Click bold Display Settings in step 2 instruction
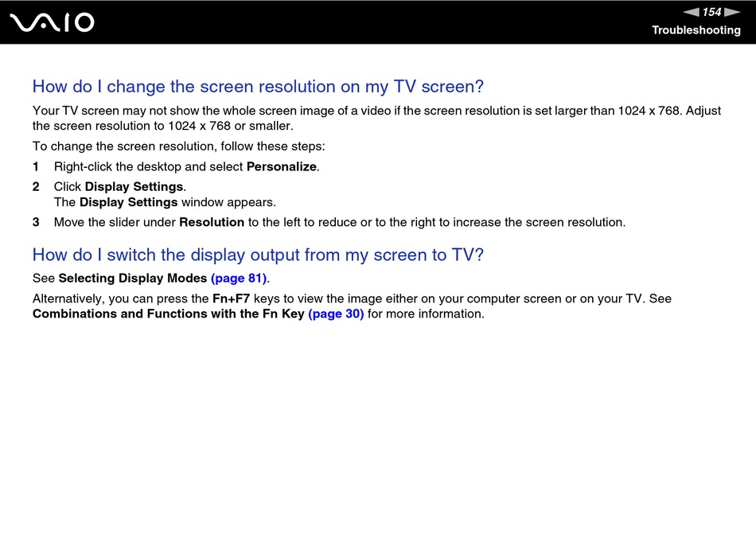The image size is (756, 534). (134, 186)
